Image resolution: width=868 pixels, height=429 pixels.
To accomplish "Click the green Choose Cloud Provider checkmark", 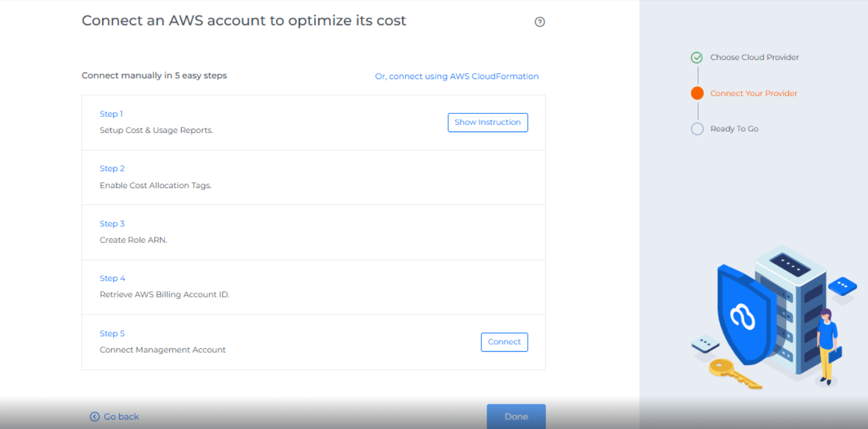I will click(697, 57).
